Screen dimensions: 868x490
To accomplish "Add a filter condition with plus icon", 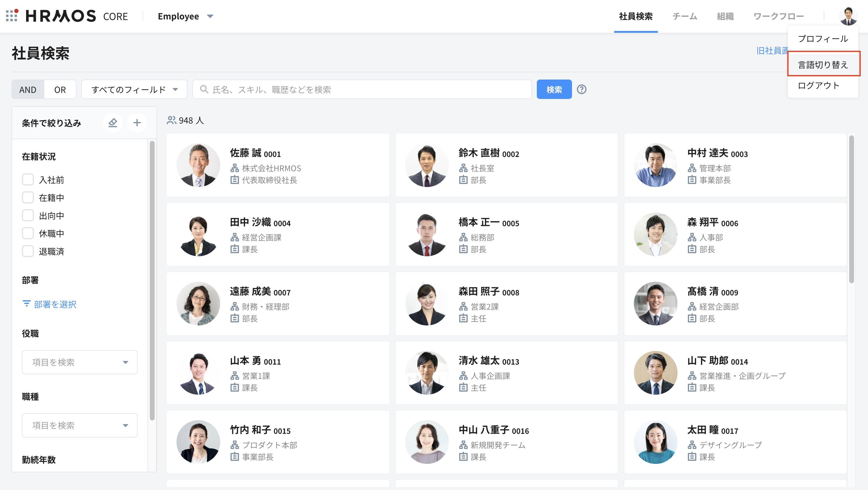I will point(137,123).
